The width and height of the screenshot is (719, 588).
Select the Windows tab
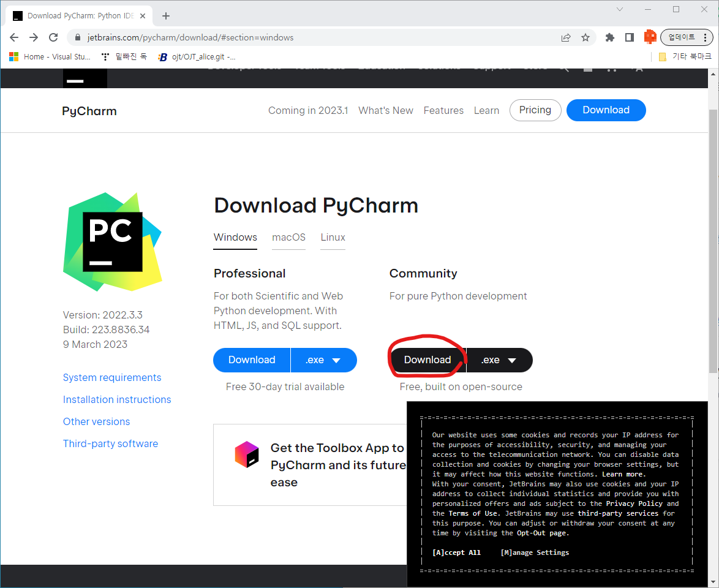click(235, 238)
